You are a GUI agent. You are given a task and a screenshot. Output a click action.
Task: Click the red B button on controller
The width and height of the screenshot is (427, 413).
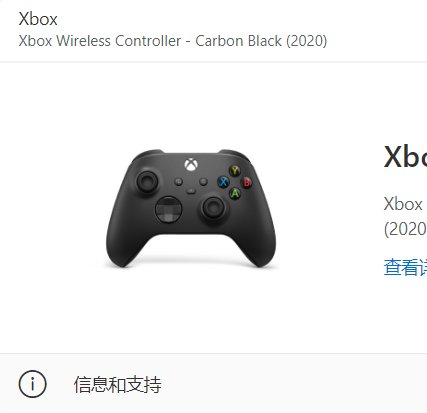246,182
